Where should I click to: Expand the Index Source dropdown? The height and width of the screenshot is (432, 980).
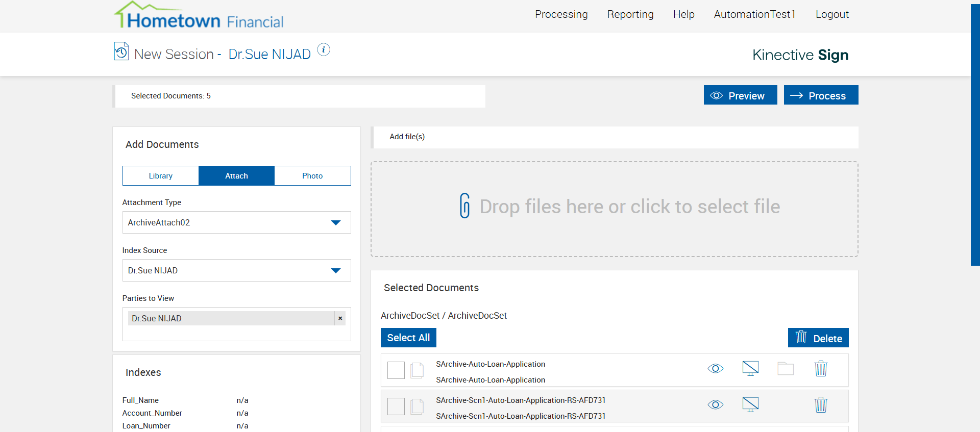[x=237, y=270]
